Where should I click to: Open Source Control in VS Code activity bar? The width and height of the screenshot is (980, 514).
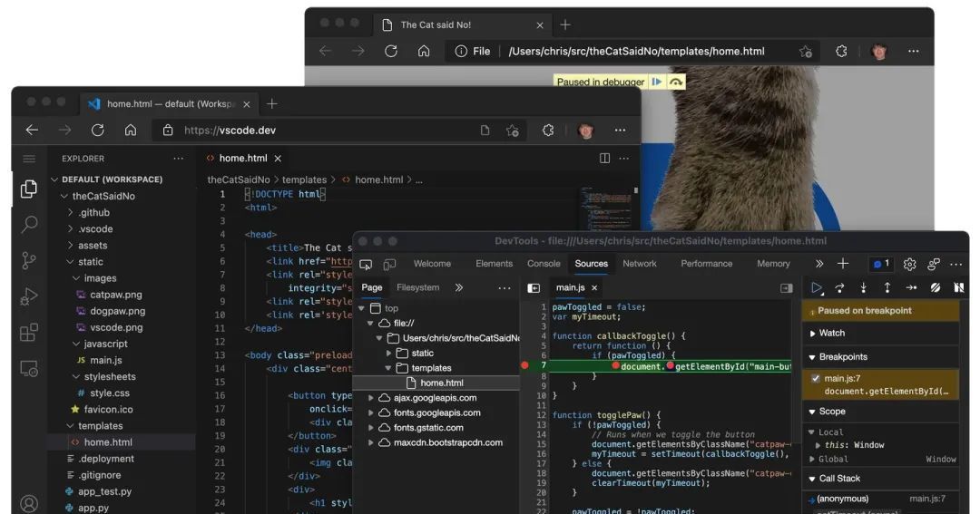click(x=29, y=260)
